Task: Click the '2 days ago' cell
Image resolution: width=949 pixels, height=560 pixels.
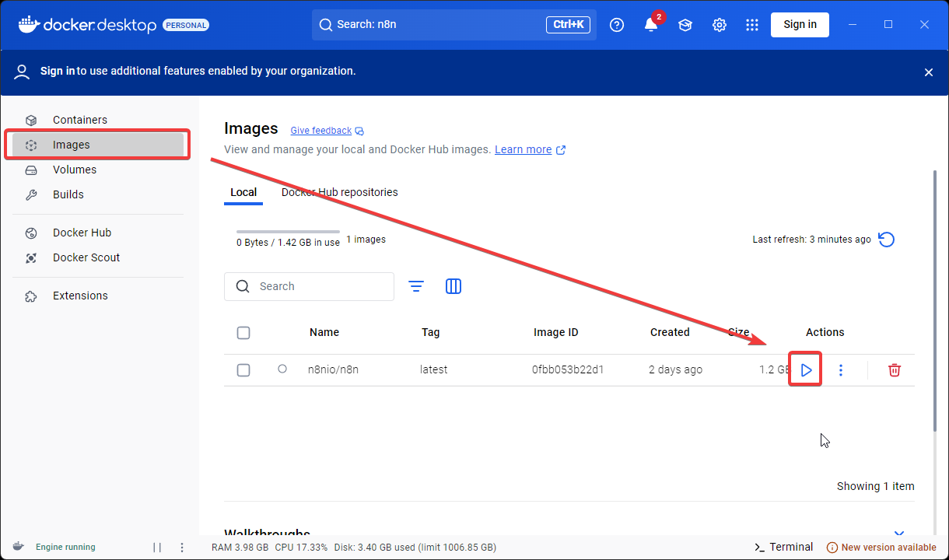Action: click(675, 369)
